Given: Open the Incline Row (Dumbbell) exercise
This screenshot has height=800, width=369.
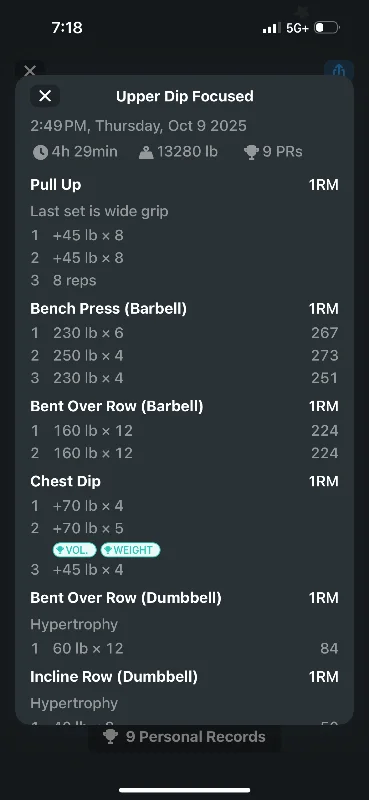Looking at the screenshot, I should coord(114,677).
